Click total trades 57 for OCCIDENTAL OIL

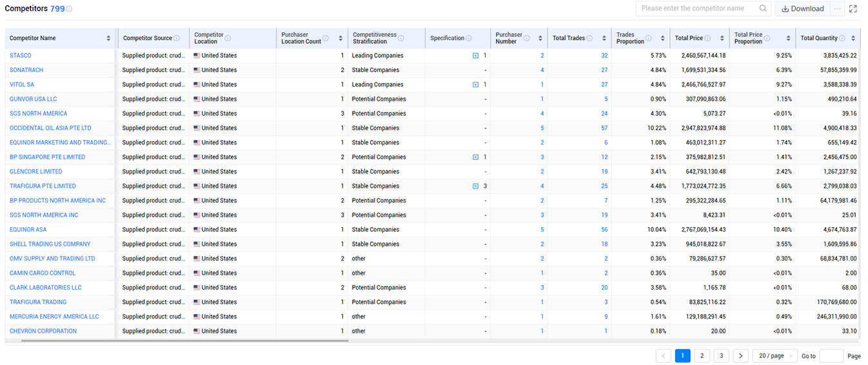tap(604, 128)
